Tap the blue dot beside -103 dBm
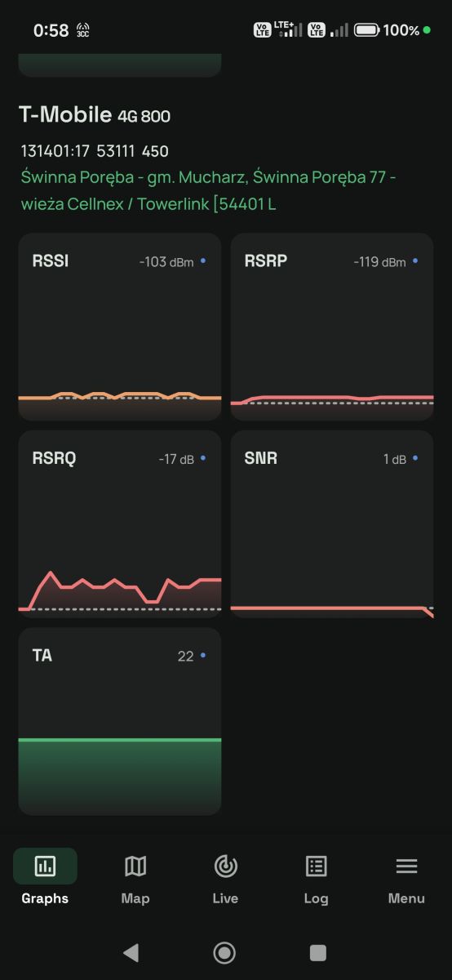This screenshot has width=452, height=980. (x=203, y=261)
